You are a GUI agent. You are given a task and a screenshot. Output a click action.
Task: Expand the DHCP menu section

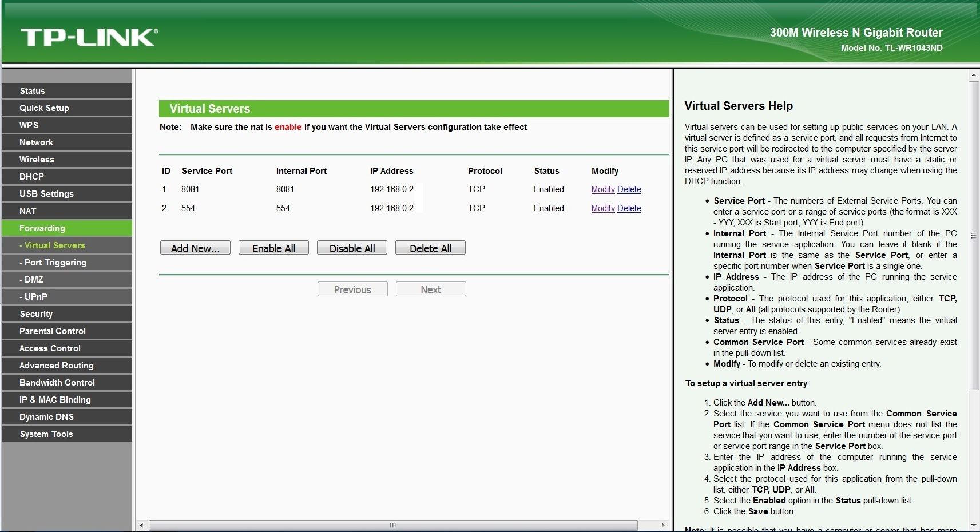[31, 177]
